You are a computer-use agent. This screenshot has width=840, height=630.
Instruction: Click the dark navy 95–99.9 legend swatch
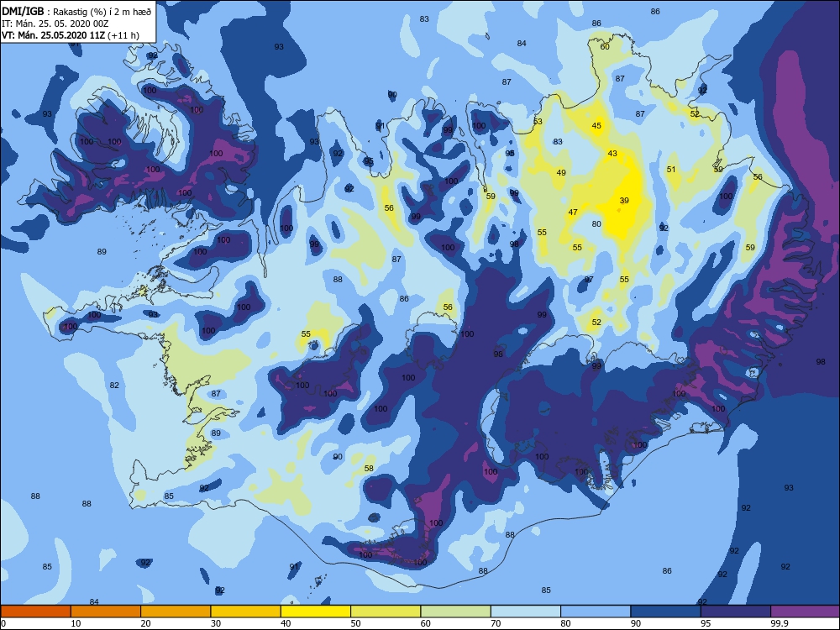coord(736,612)
